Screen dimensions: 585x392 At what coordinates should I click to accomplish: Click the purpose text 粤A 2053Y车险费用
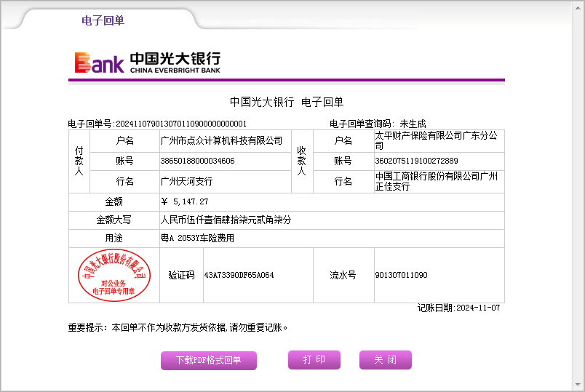pyautogui.click(x=197, y=238)
